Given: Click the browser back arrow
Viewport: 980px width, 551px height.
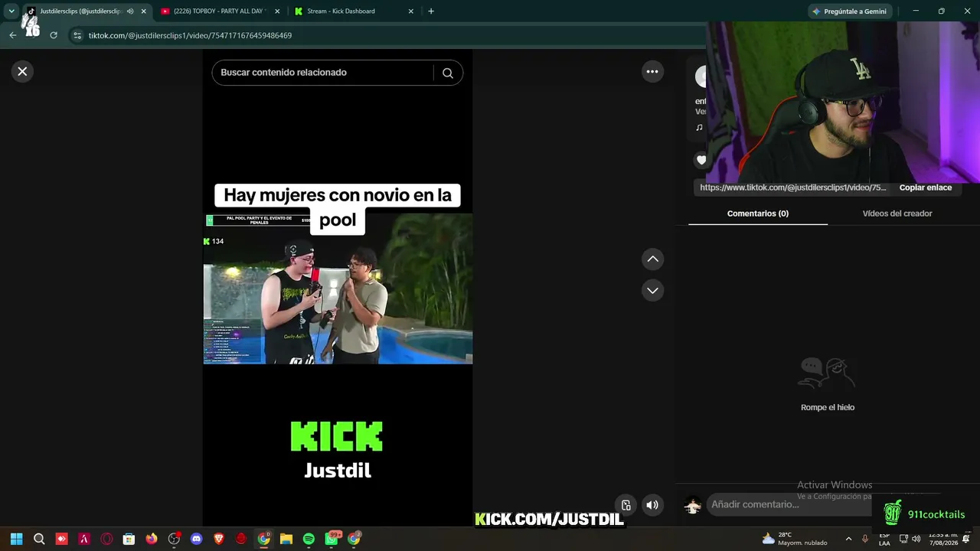Looking at the screenshot, I should pos(12,35).
